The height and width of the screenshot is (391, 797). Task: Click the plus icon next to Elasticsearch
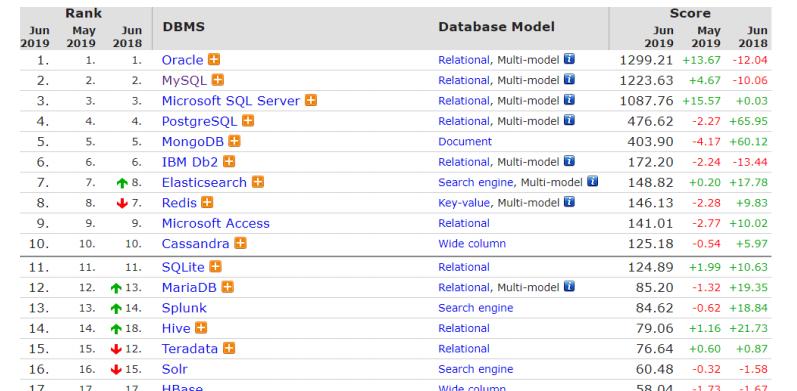[x=258, y=182]
